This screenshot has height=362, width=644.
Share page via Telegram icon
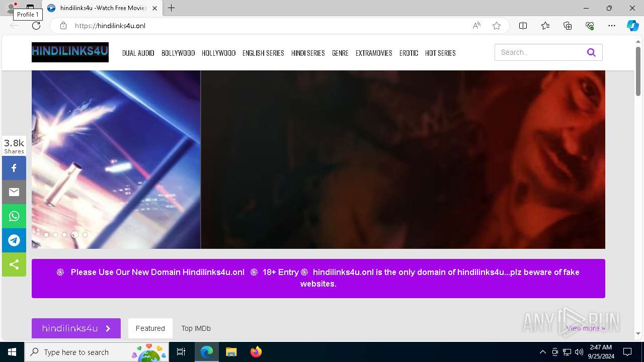(14, 240)
